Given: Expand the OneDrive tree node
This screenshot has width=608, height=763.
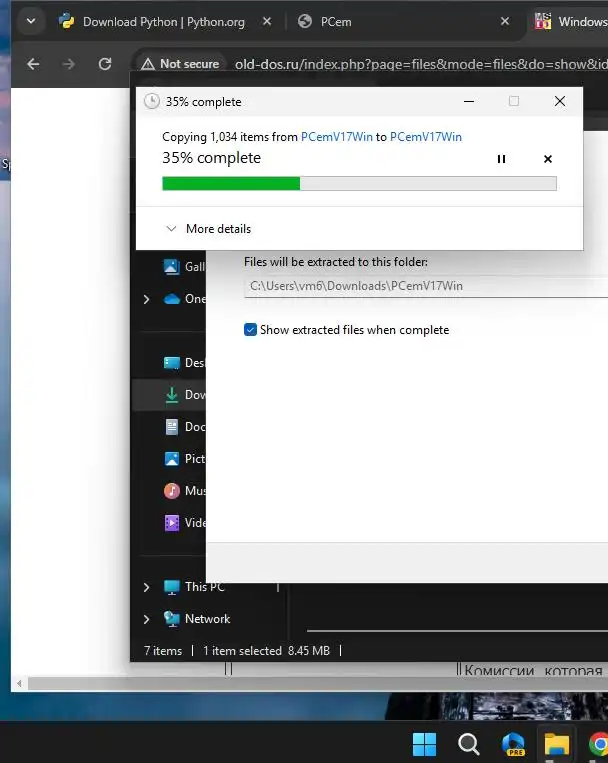Looking at the screenshot, I should 147,299.
